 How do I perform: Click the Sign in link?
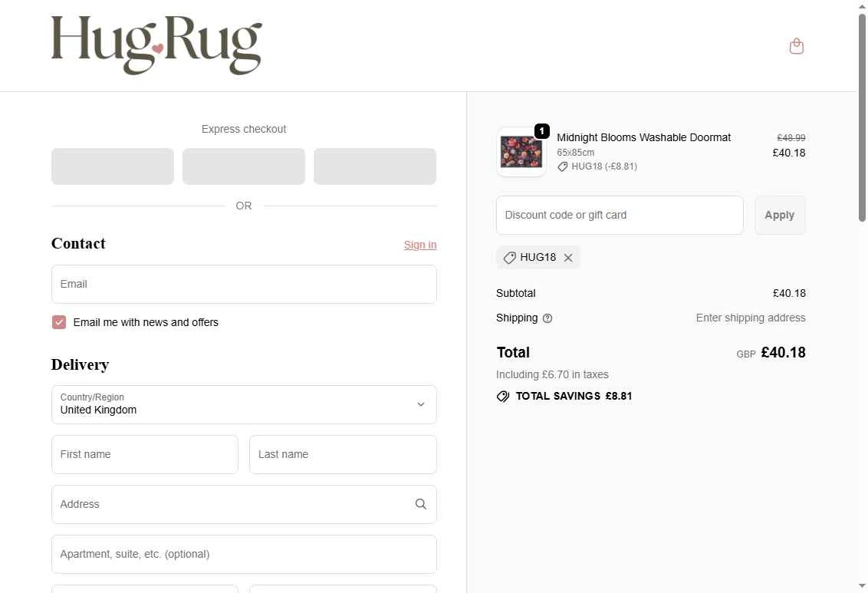click(x=420, y=245)
